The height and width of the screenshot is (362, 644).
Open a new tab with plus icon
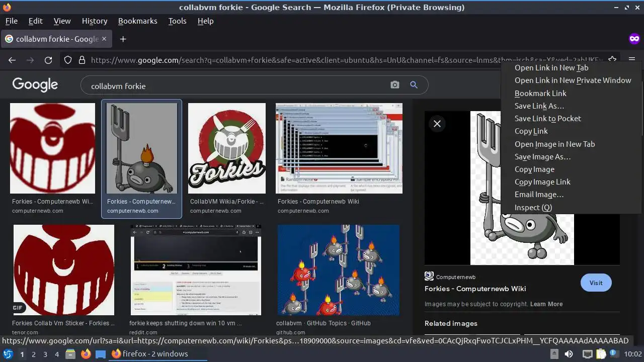123,39
